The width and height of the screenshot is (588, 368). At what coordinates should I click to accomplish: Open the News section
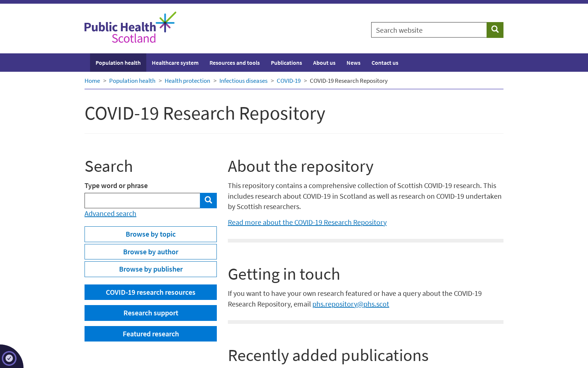point(354,63)
